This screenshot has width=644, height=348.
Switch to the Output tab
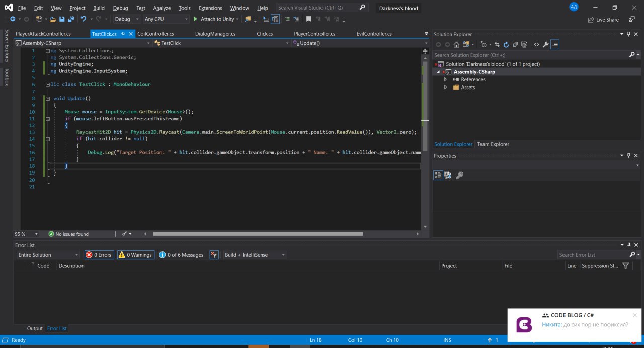point(35,328)
